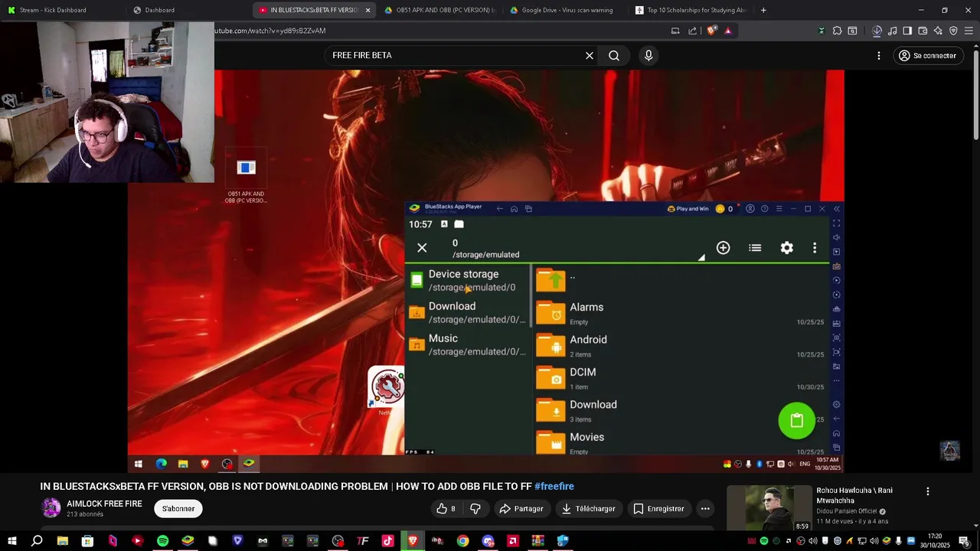Click the YouTube search magnifier button
The width and height of the screenshot is (980, 551).
(614, 55)
